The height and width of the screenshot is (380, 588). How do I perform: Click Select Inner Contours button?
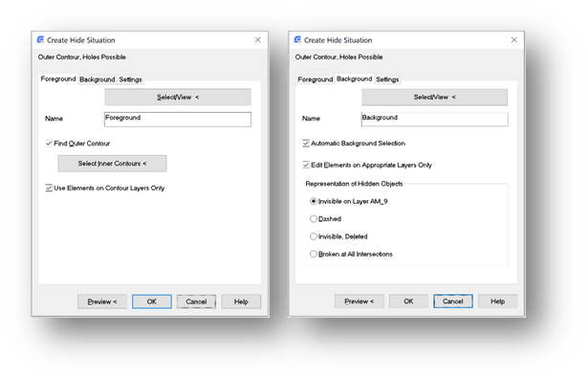(112, 164)
